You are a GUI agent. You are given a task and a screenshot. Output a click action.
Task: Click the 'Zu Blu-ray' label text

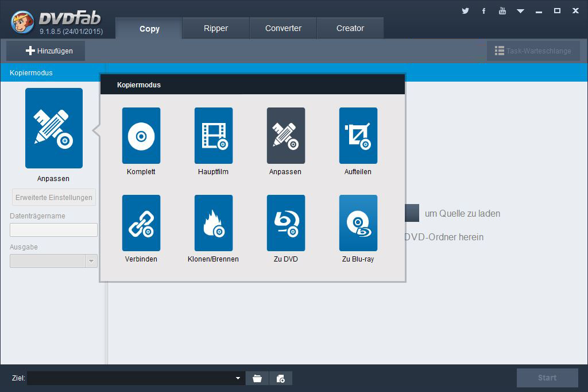click(358, 259)
